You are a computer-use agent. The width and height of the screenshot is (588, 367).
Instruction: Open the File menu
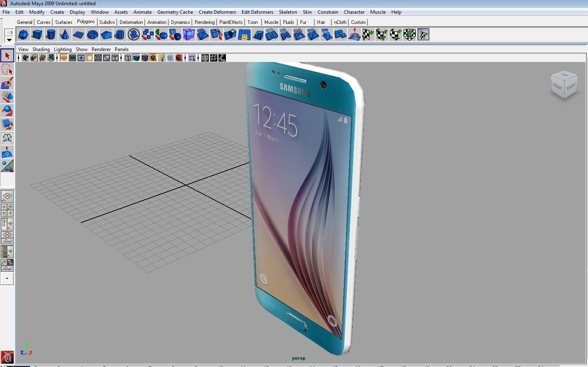click(6, 12)
